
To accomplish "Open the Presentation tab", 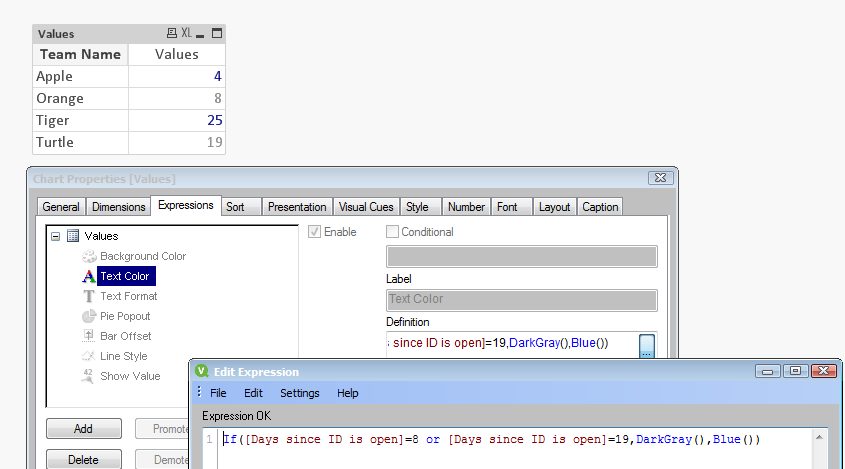I will (297, 207).
